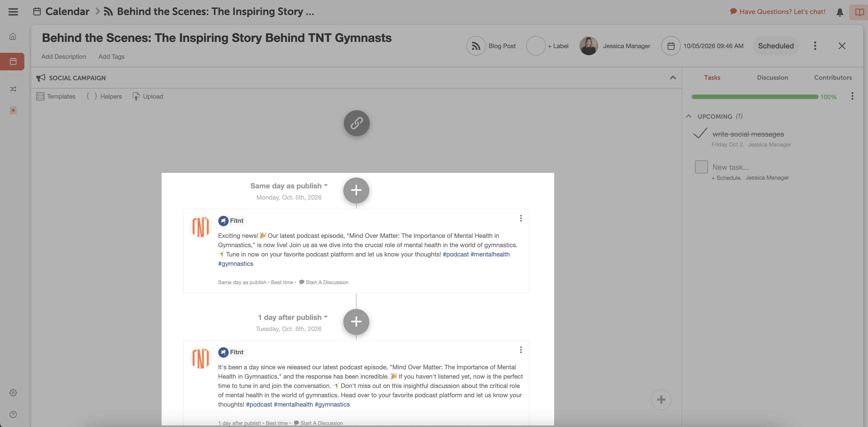Open the 1 day after publish dropdown

coord(292,317)
